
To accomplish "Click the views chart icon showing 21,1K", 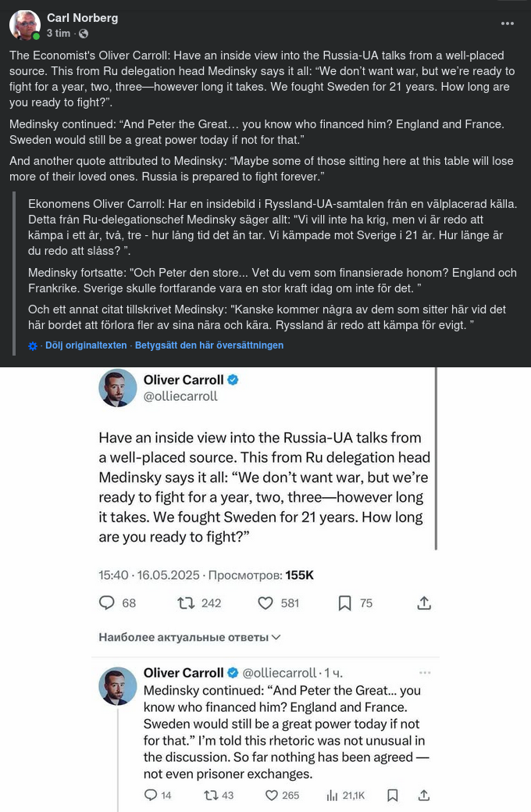I will [x=332, y=795].
